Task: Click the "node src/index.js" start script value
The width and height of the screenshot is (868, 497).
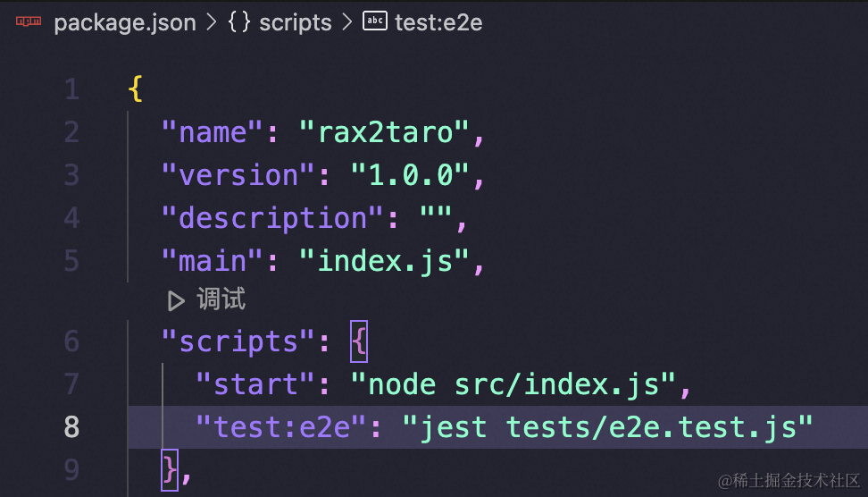Action: 513,384
